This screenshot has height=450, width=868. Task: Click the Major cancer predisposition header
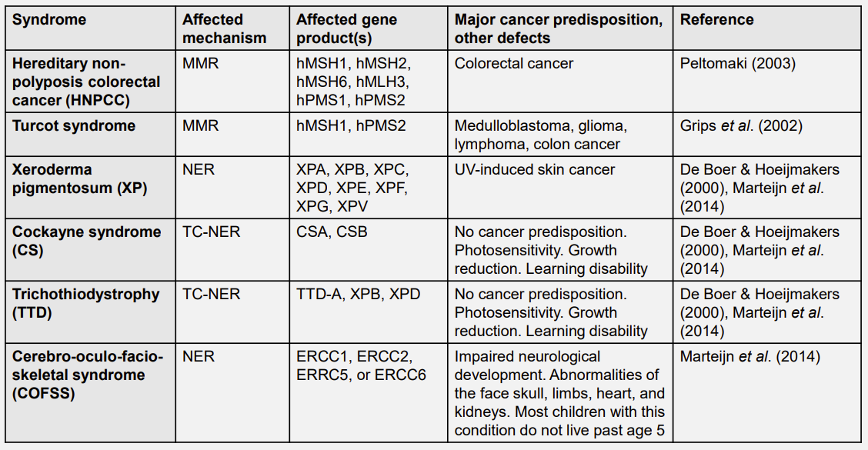pyautogui.click(x=558, y=28)
